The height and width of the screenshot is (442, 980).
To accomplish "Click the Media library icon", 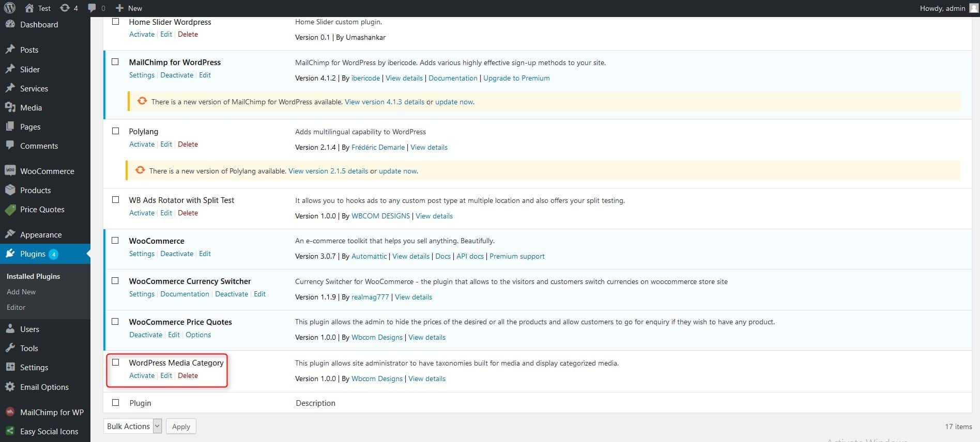I will tap(10, 107).
